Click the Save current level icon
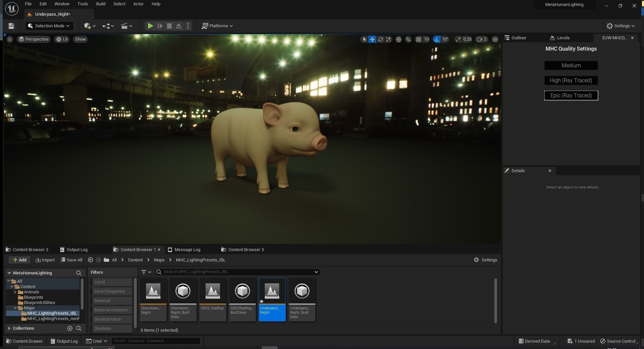Image resolution: width=644 pixels, height=349 pixels. coord(11,26)
